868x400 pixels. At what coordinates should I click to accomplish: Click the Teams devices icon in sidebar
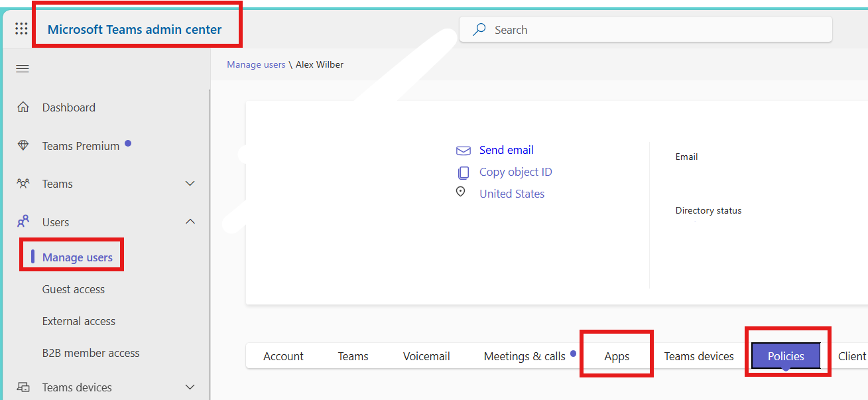pos(23,387)
